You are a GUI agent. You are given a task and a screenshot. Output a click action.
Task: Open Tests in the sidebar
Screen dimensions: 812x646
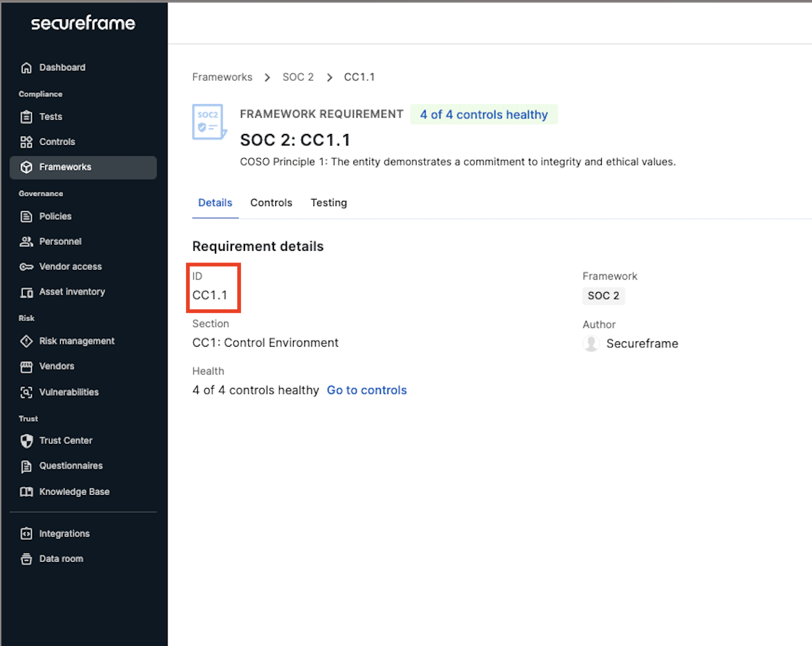pyautogui.click(x=51, y=117)
